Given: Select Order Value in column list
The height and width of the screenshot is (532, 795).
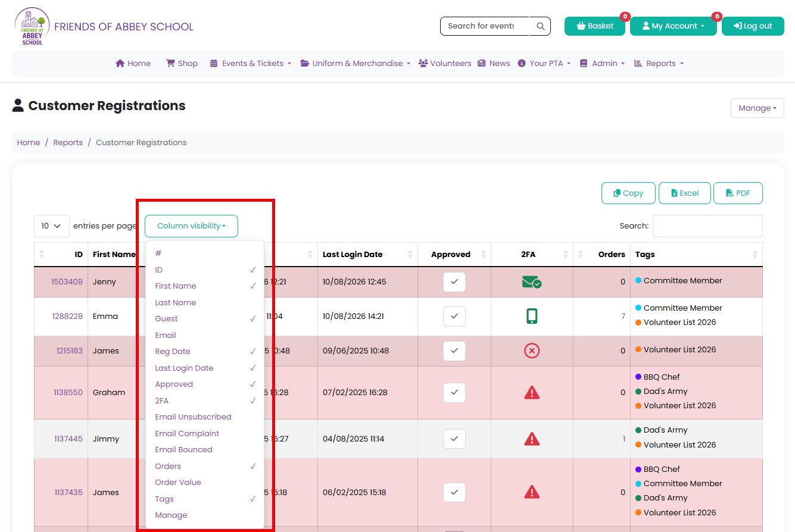Looking at the screenshot, I should pyautogui.click(x=205, y=483).
